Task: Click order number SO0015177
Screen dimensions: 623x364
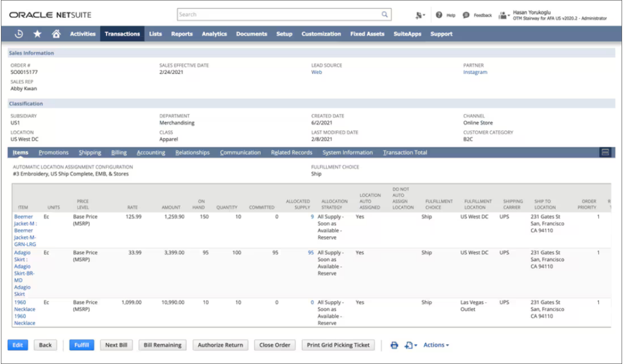Action: point(24,72)
